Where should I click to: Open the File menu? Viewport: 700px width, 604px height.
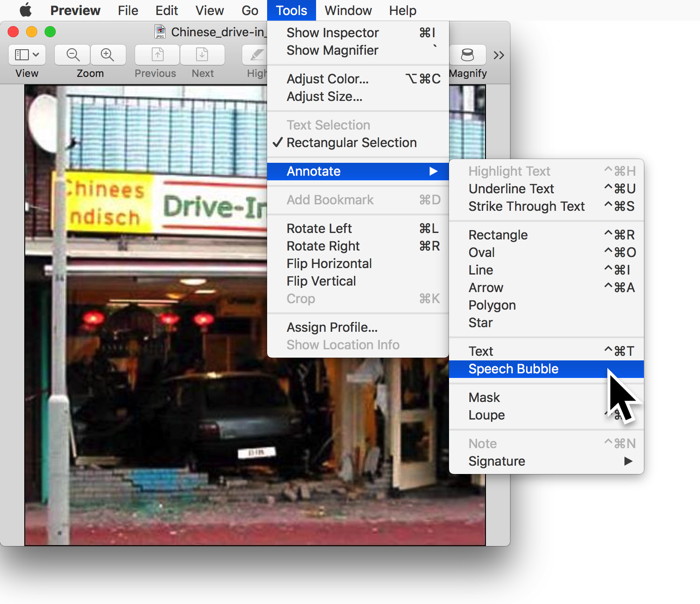[x=128, y=10]
